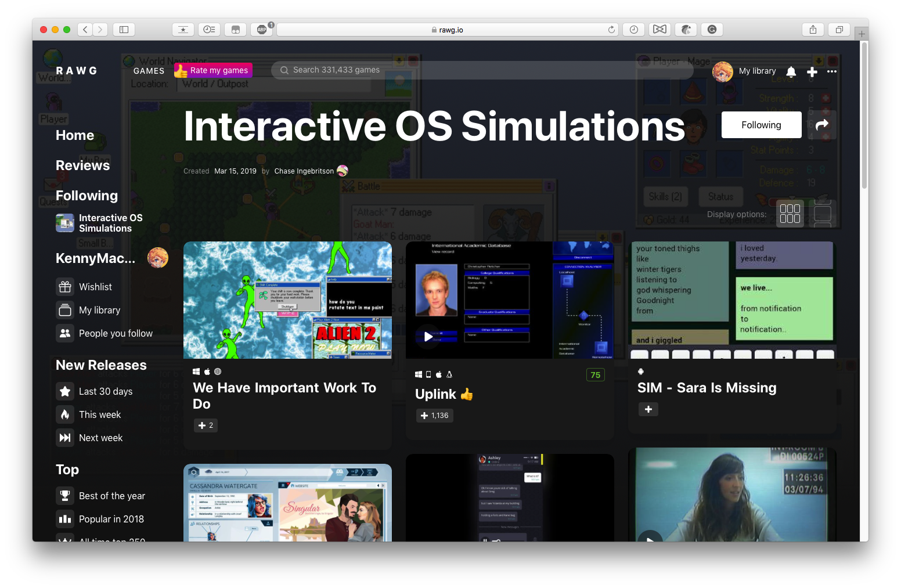Open Following section in sidebar
This screenshot has width=901, height=588.
coord(87,196)
